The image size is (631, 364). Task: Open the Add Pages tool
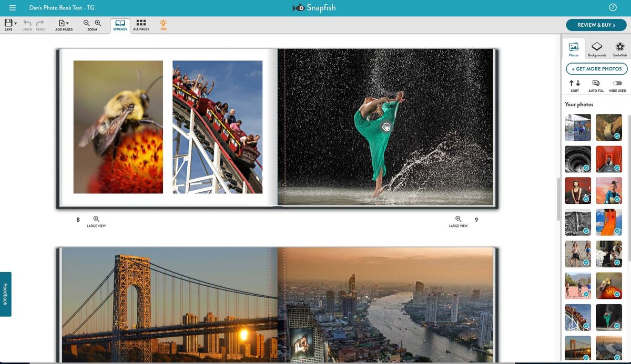[62, 24]
